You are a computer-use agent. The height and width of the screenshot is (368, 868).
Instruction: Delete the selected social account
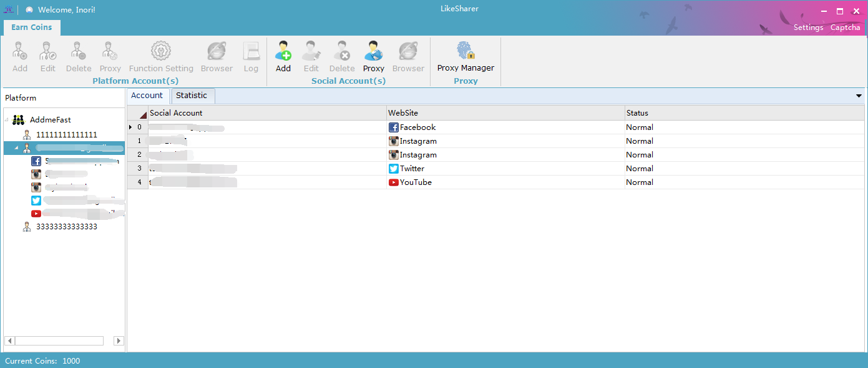click(x=342, y=57)
